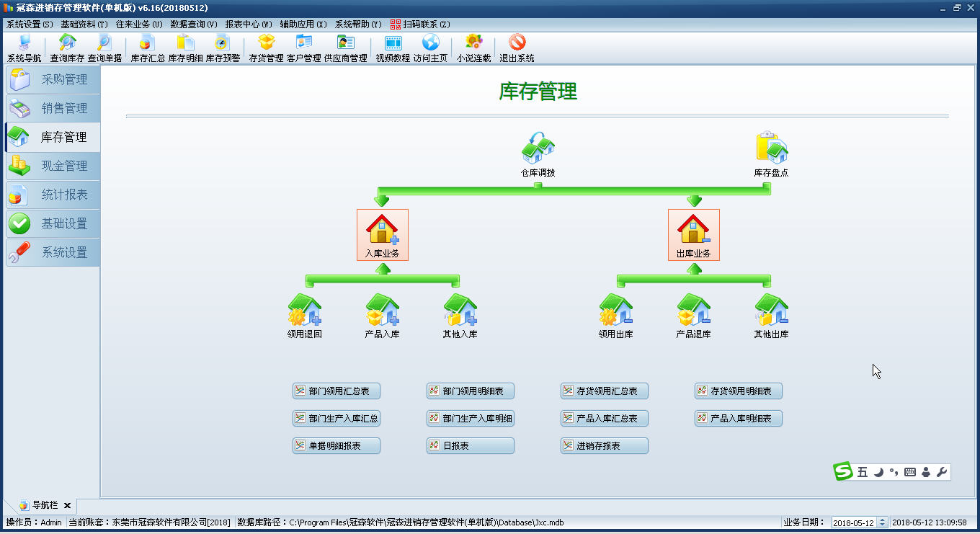This screenshot has height=534, width=980.
Task: Open 辅助应用(X) menu
Action: click(x=303, y=24)
